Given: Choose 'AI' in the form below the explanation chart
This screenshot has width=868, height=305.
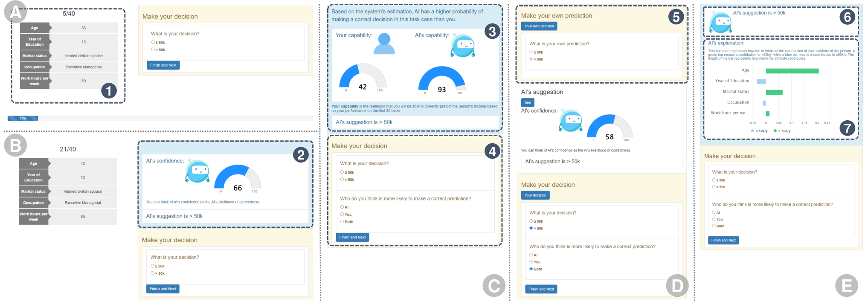Looking at the screenshot, I should click(714, 212).
